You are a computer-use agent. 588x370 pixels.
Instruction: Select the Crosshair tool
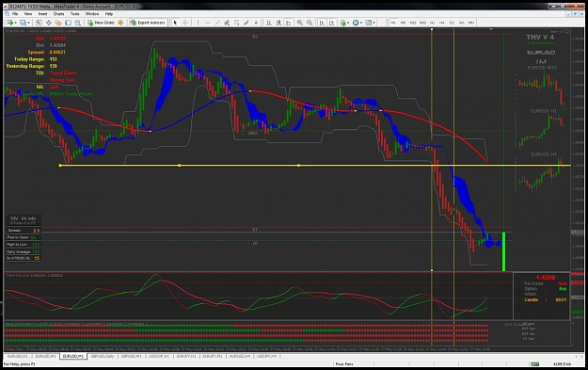pyautogui.click(x=185, y=23)
